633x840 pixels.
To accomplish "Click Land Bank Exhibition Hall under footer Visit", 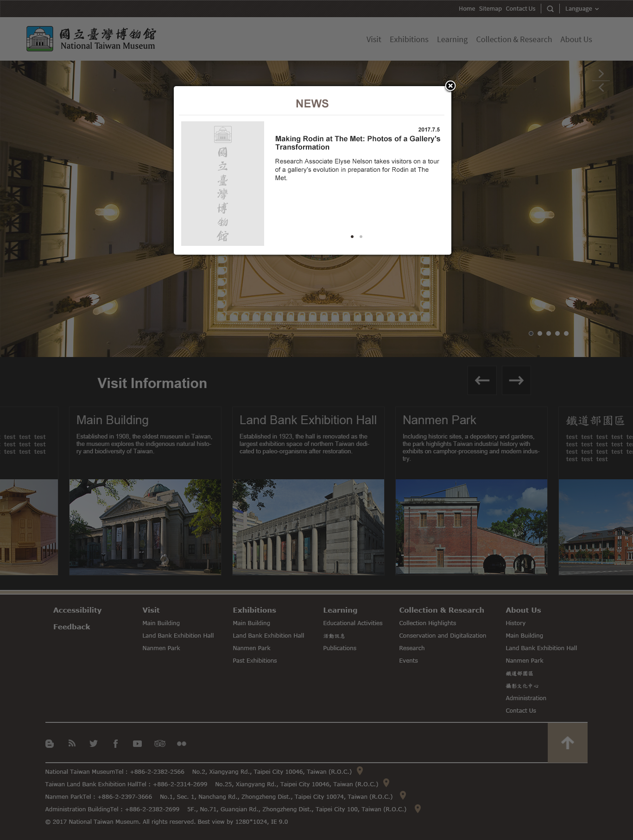I will coord(178,636).
